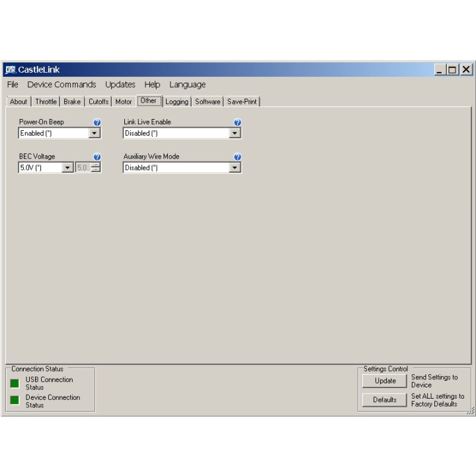The height and width of the screenshot is (476, 476).
Task: Open help for Link Live Enable
Action: click(237, 122)
